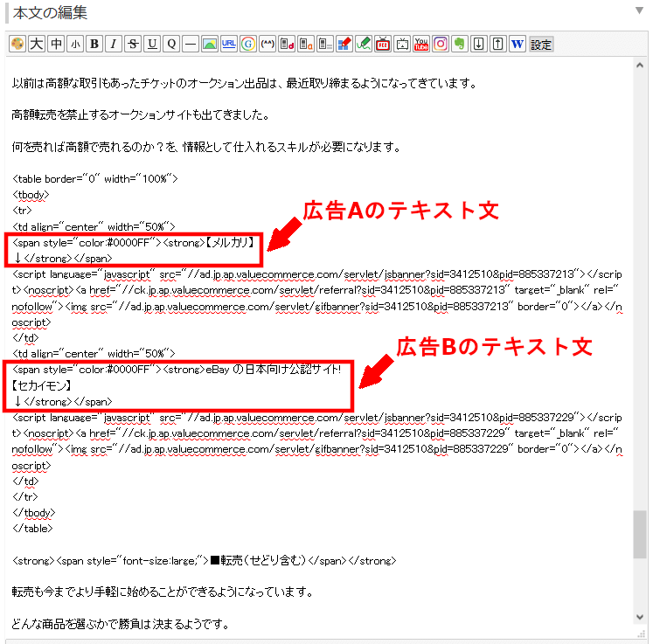Toggle italic formatting

[x=114, y=44]
